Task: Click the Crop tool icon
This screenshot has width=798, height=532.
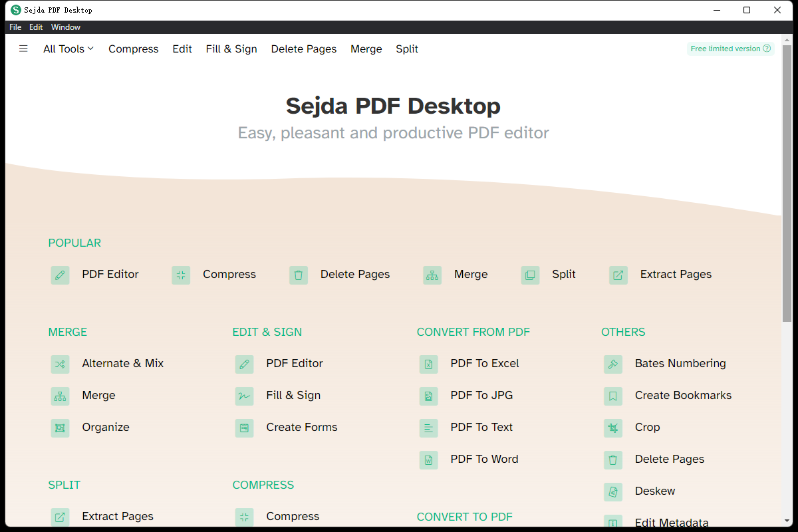Action: pos(613,428)
